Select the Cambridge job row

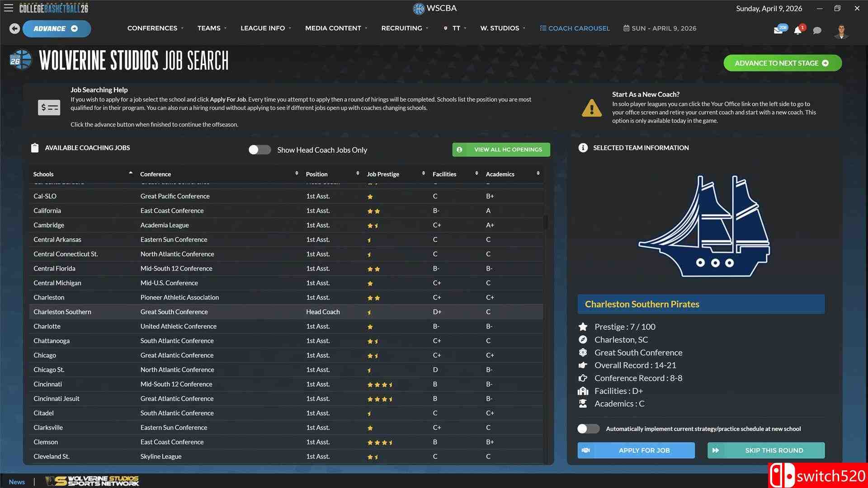(286, 225)
